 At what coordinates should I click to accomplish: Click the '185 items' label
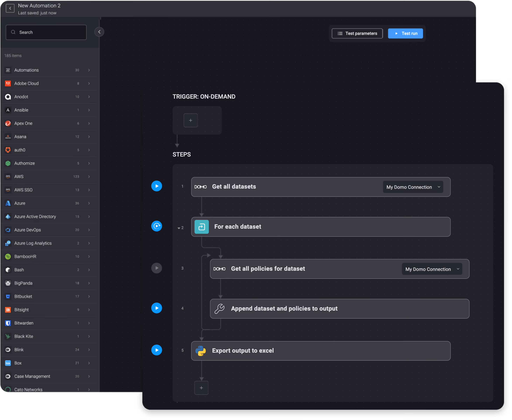pos(13,56)
